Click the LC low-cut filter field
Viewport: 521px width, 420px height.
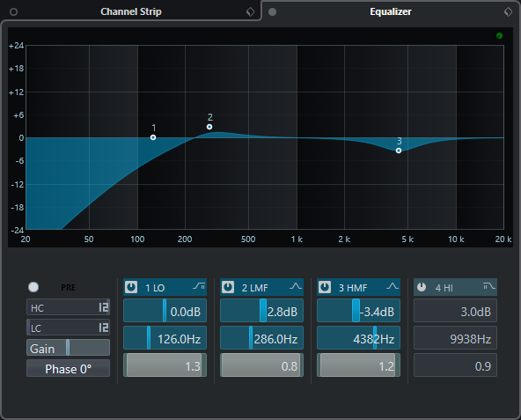click(x=68, y=328)
